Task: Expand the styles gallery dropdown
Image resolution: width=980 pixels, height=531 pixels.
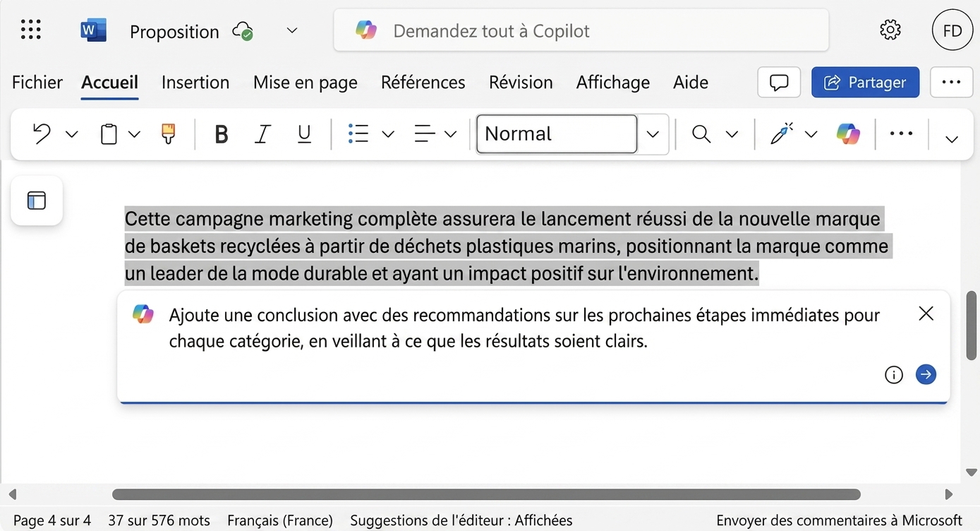Action: pyautogui.click(x=653, y=134)
